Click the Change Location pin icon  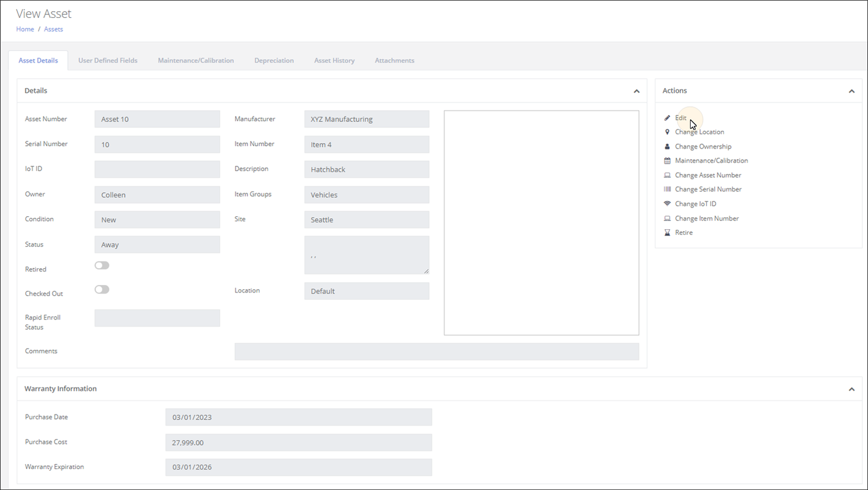(667, 132)
